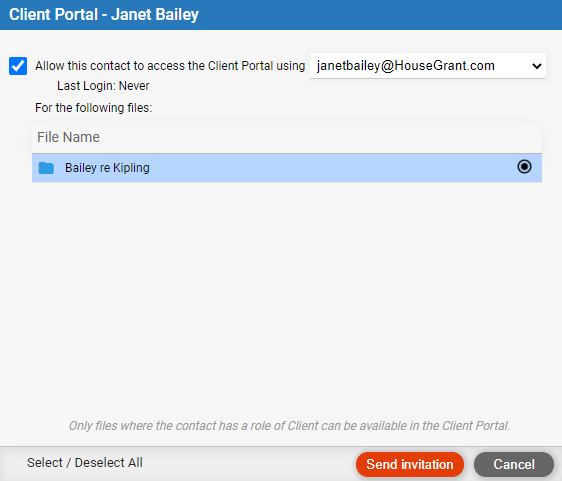Click the blank header area right of File Name
Image resolution: width=562 pixels, height=481 pixels.
321,137
